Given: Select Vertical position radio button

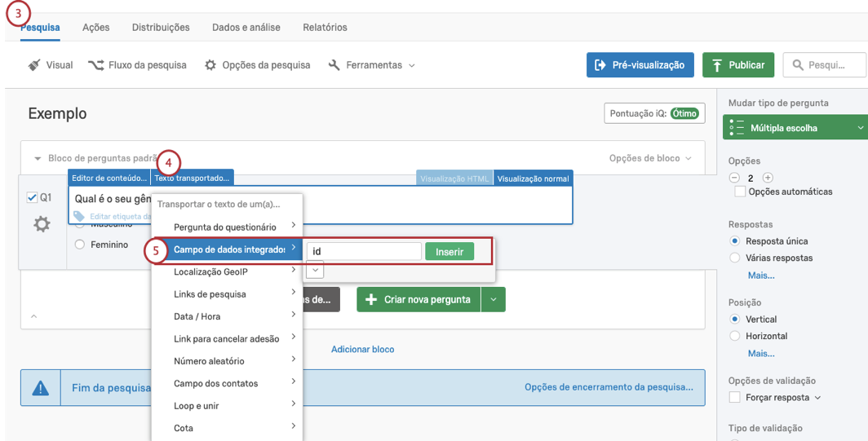Looking at the screenshot, I should point(735,320).
